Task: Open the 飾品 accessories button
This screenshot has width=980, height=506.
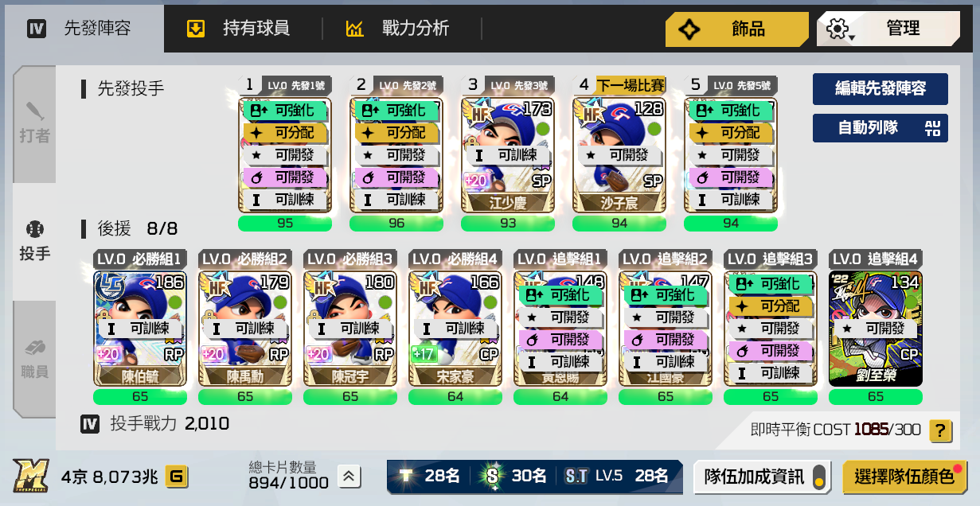Action: pos(737,29)
